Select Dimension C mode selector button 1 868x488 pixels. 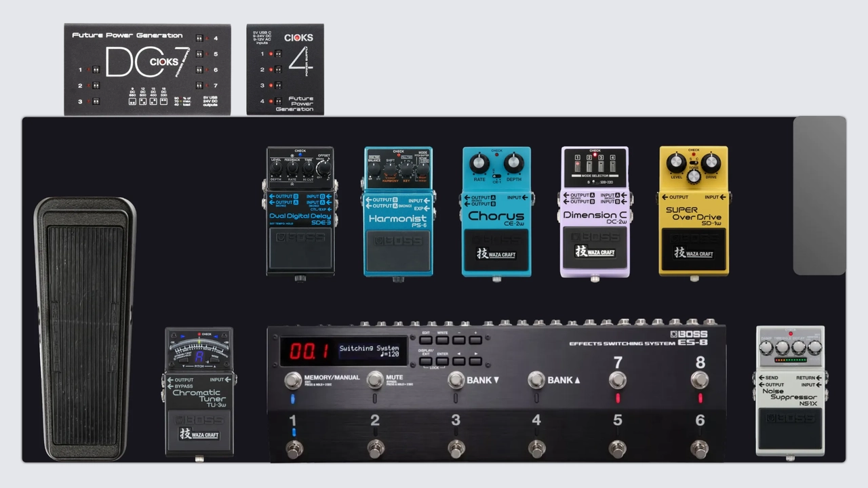[x=578, y=163]
